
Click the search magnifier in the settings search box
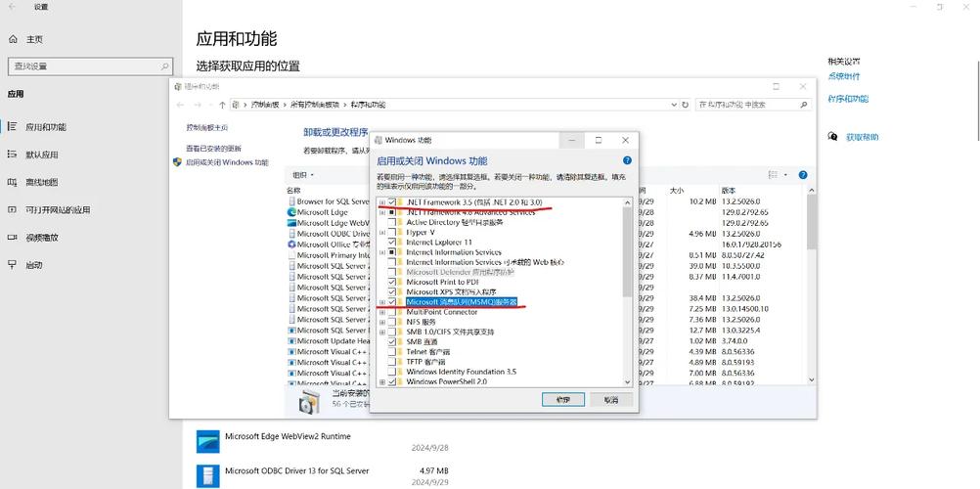point(165,66)
